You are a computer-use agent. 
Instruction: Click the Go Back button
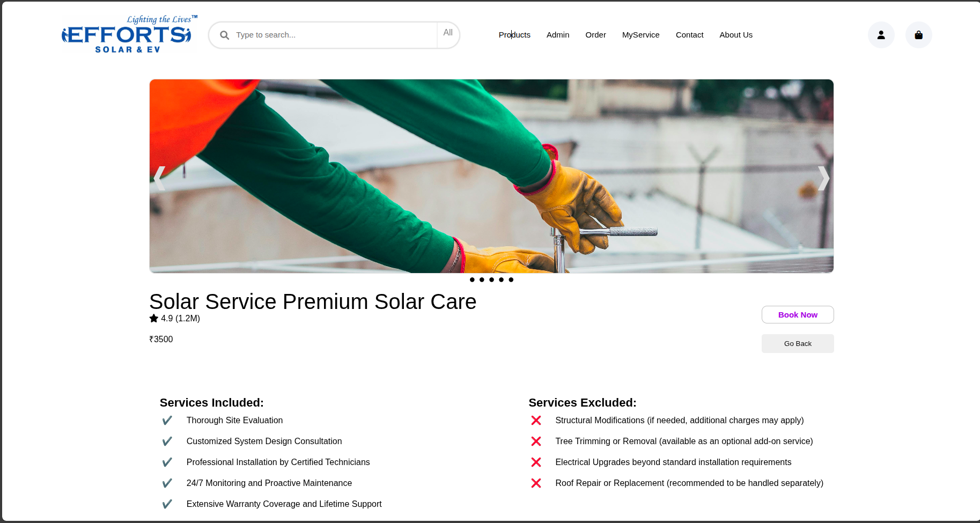(x=798, y=344)
